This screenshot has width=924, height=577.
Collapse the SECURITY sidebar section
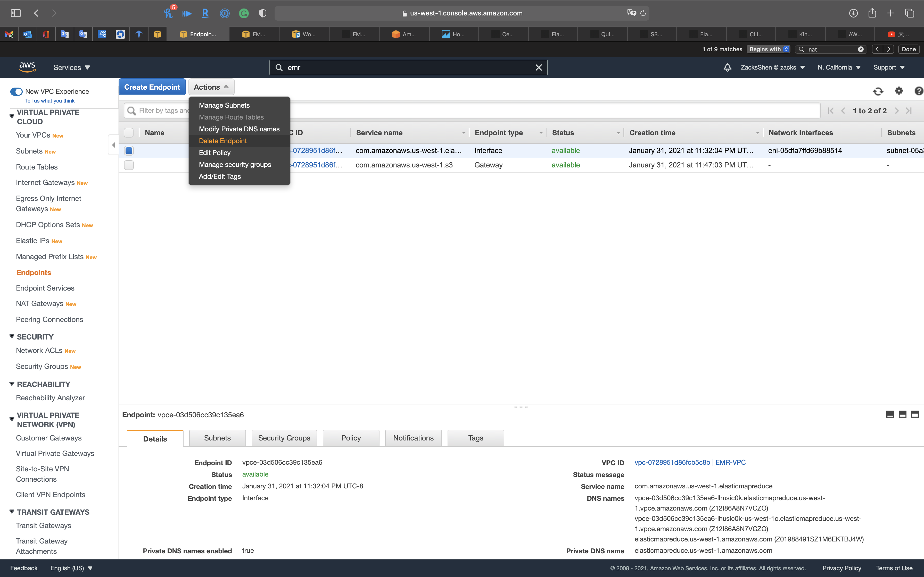point(12,337)
